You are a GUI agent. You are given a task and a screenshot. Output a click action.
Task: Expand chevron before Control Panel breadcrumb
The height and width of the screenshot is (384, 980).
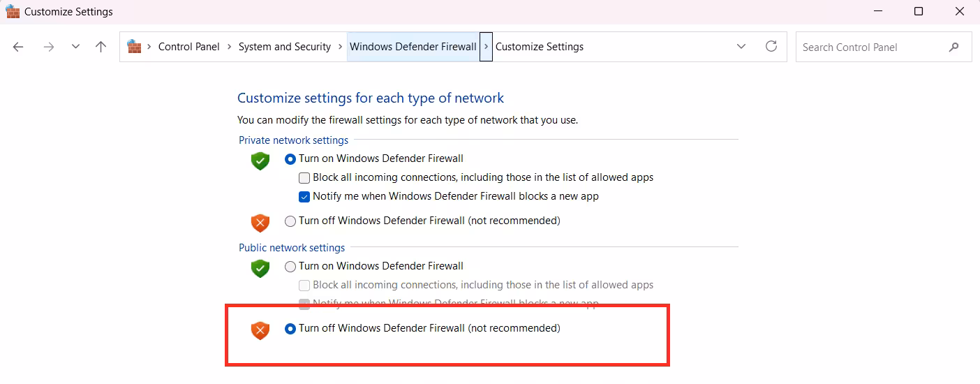pyautogui.click(x=149, y=47)
